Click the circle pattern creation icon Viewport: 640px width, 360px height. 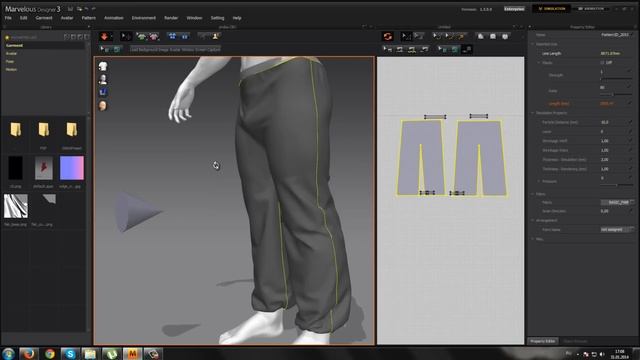505,36
